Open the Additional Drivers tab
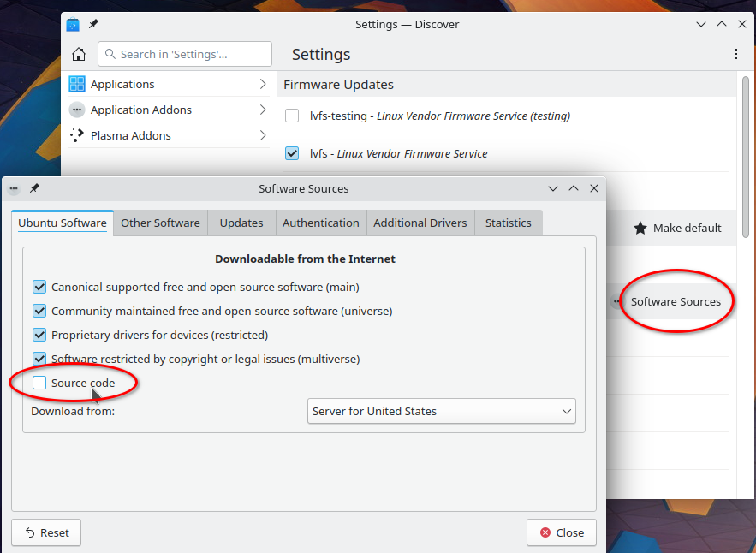The height and width of the screenshot is (553, 756). [x=420, y=223]
